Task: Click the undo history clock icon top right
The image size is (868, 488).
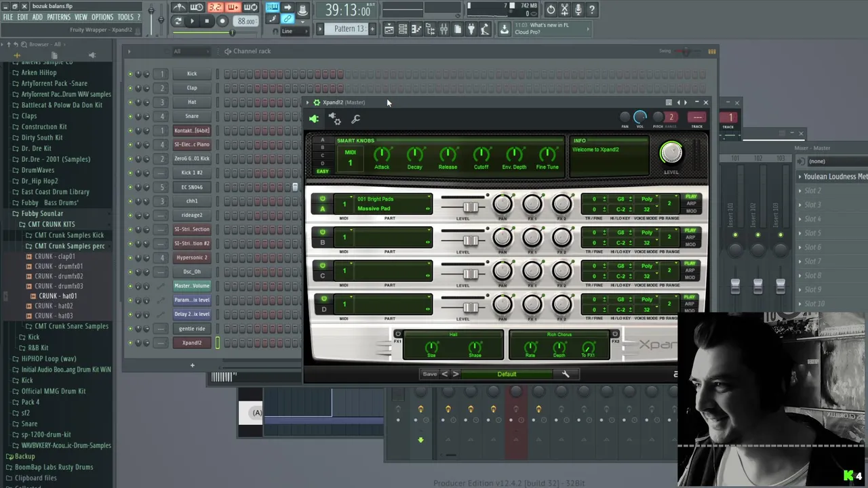Action: [x=551, y=9]
